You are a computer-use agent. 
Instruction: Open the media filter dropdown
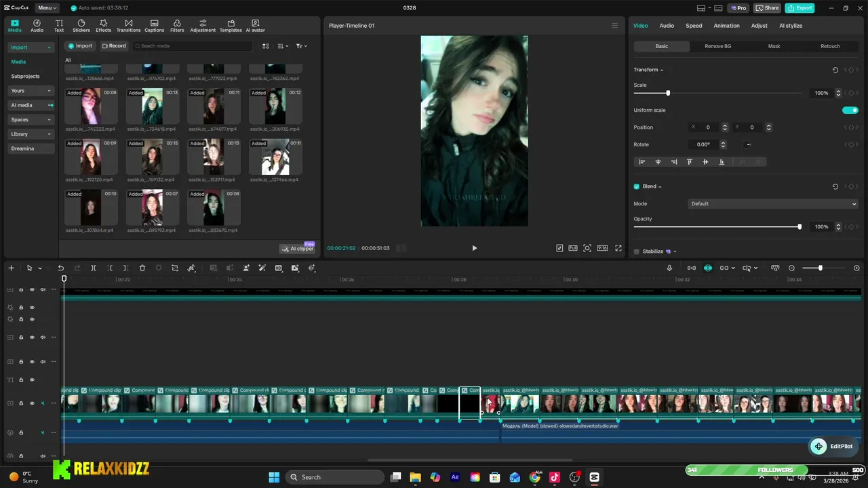(302, 46)
